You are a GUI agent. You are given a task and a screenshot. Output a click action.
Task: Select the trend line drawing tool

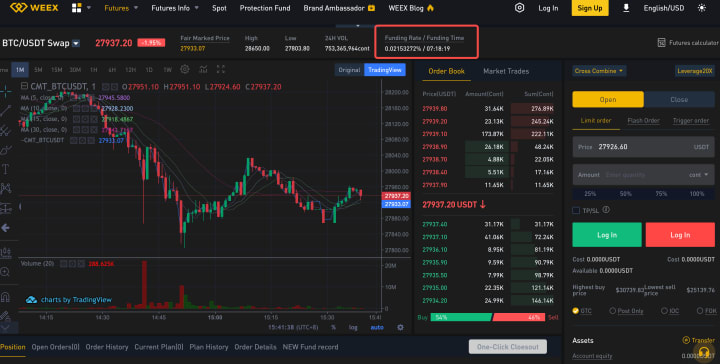6,110
